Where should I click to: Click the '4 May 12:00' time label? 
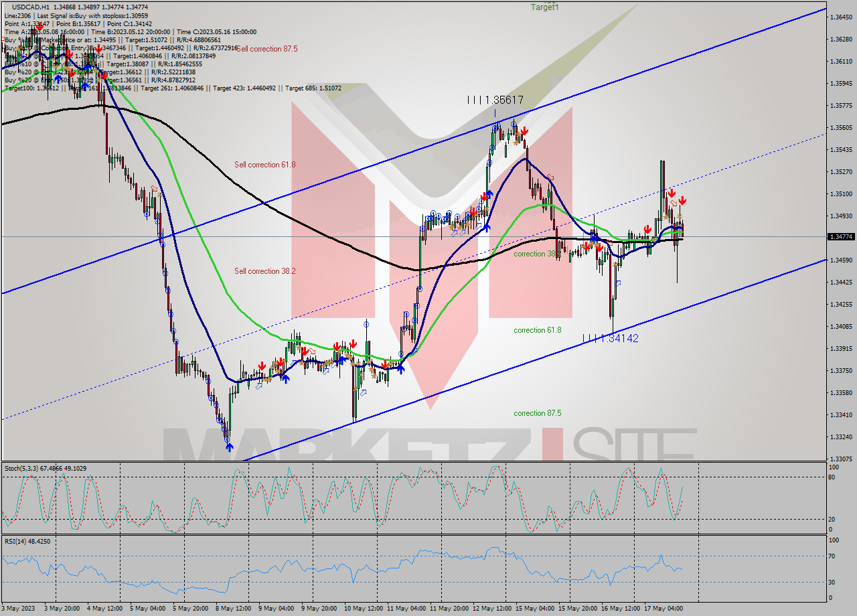106,609
